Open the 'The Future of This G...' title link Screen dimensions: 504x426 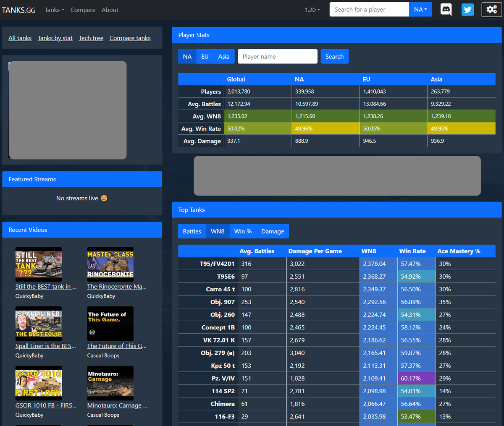[x=117, y=346]
